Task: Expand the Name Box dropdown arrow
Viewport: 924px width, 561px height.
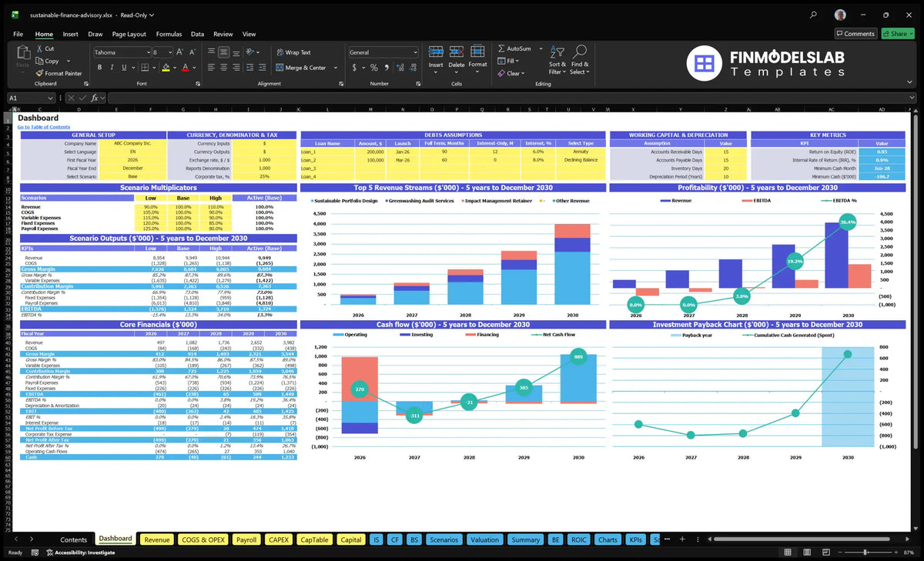Action: [x=51, y=98]
